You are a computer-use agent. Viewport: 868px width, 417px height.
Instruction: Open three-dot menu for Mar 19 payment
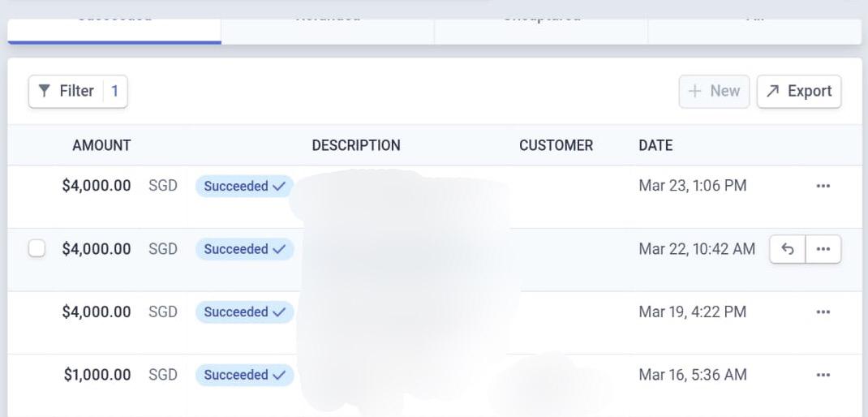pyautogui.click(x=823, y=312)
